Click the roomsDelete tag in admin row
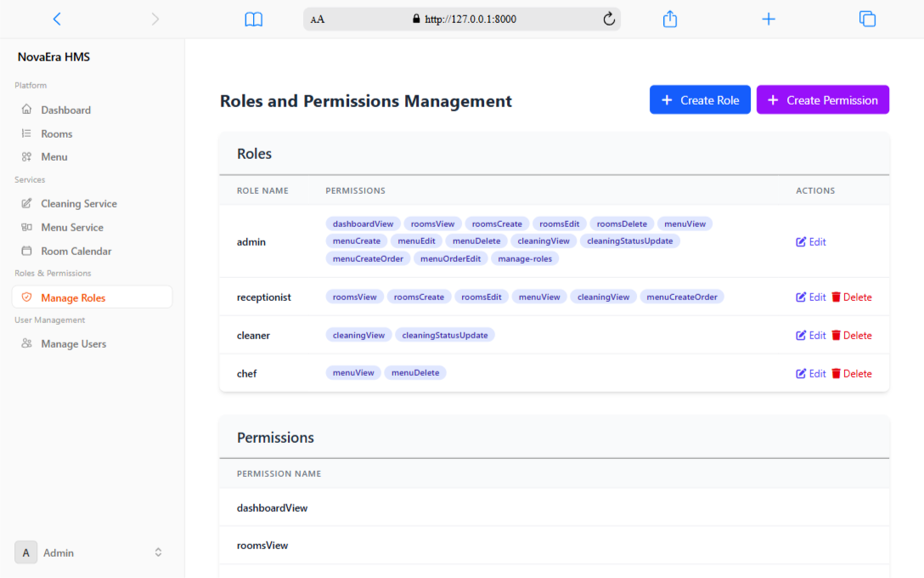 pyautogui.click(x=622, y=224)
